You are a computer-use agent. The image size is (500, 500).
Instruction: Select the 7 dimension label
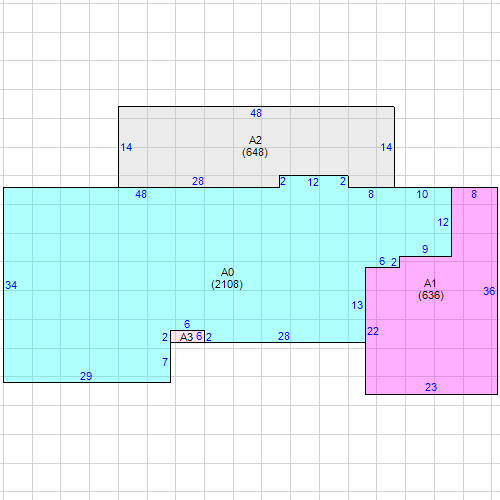[165, 362]
